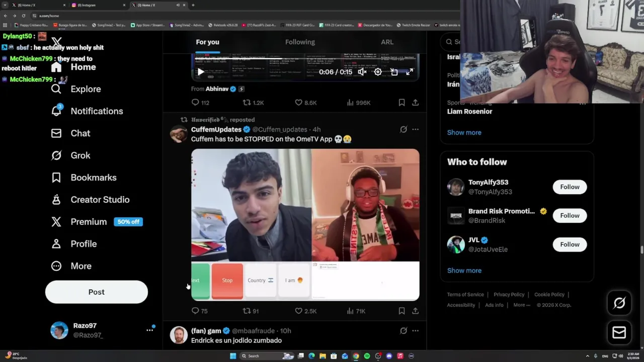This screenshot has height=362, width=644.
Task: Reload the page
Action: (23, 16)
